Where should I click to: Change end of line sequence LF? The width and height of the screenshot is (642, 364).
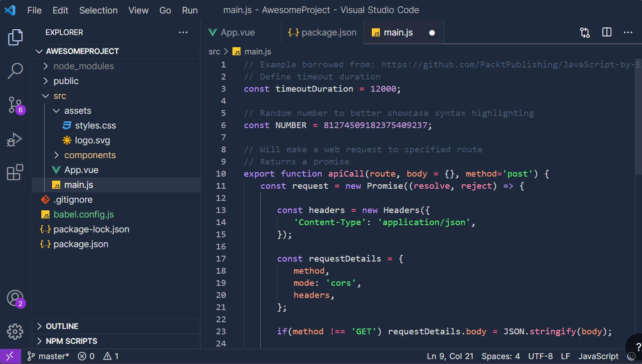pyautogui.click(x=565, y=356)
